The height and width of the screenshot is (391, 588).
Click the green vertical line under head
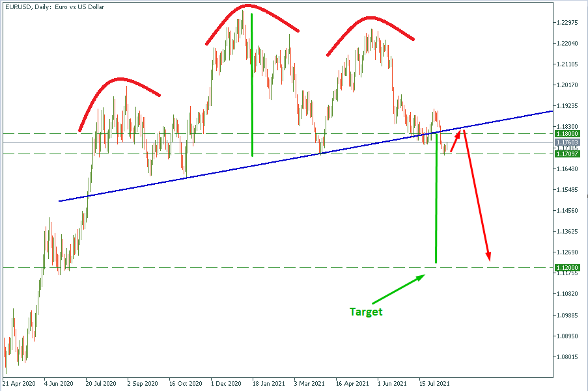click(x=251, y=85)
